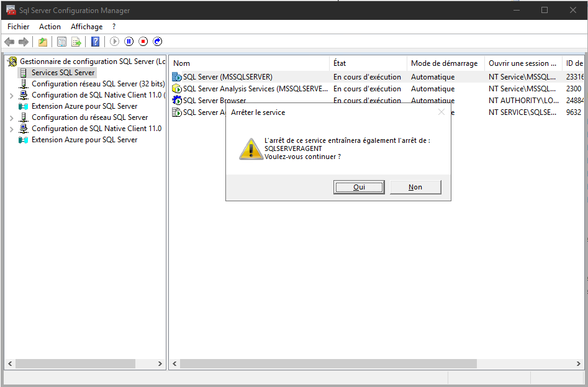Close the Arrêter le service dialog
This screenshot has width=588, height=387.
point(441,112)
